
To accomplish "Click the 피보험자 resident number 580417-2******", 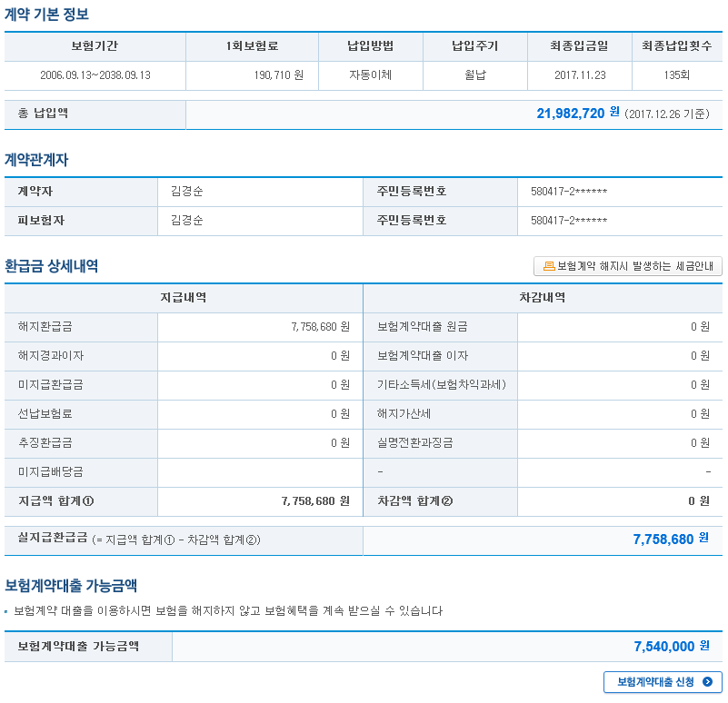I will pyautogui.click(x=568, y=221).
